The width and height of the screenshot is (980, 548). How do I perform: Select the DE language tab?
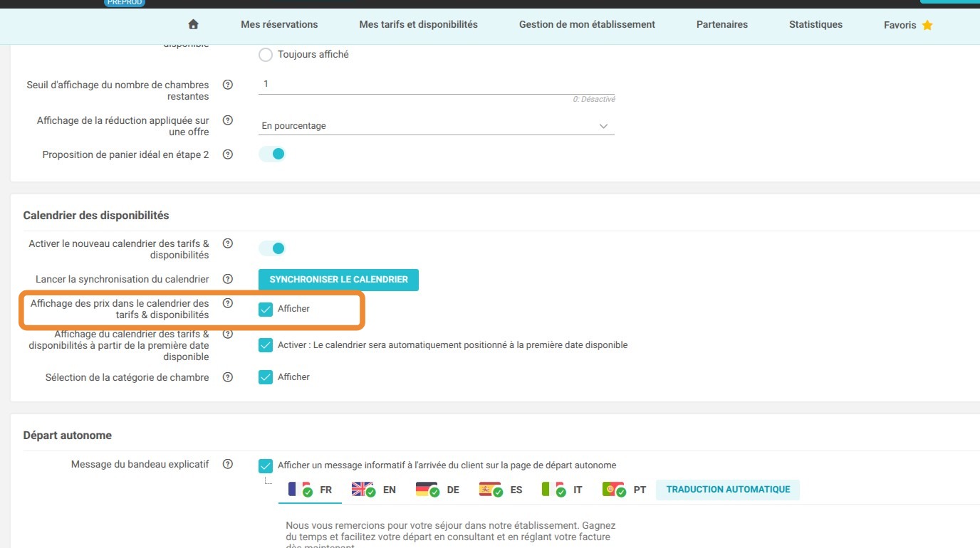[x=437, y=490]
